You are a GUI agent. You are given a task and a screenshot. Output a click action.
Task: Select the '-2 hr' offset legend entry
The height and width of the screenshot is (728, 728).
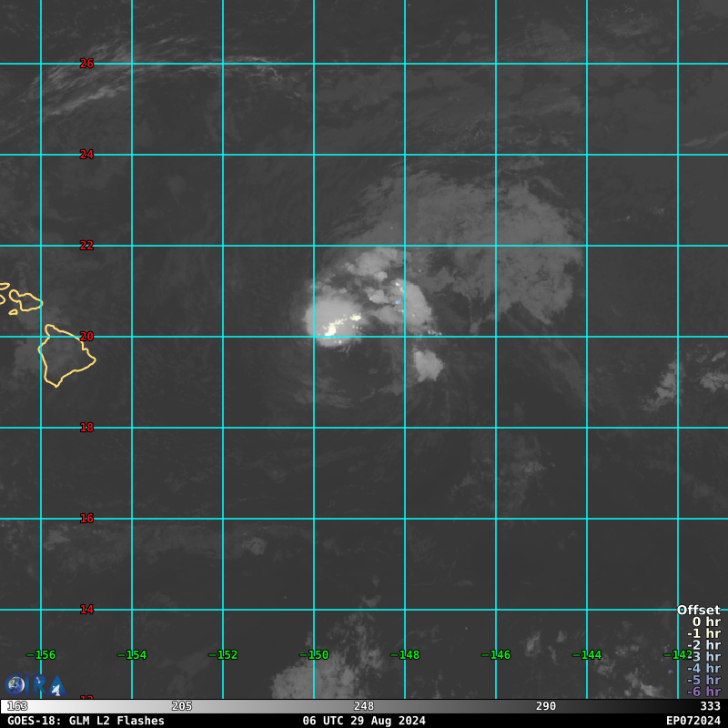[x=703, y=645]
